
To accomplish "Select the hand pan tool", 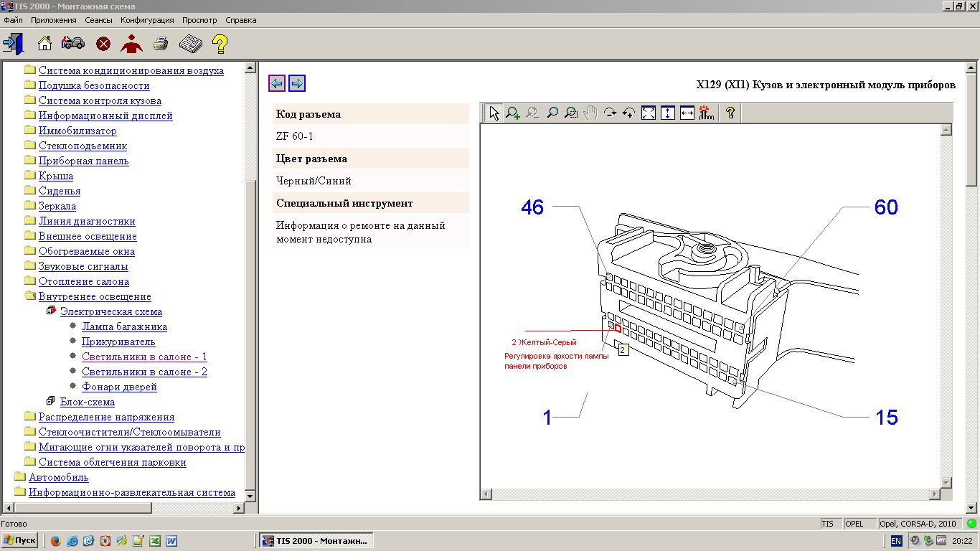I will click(590, 113).
